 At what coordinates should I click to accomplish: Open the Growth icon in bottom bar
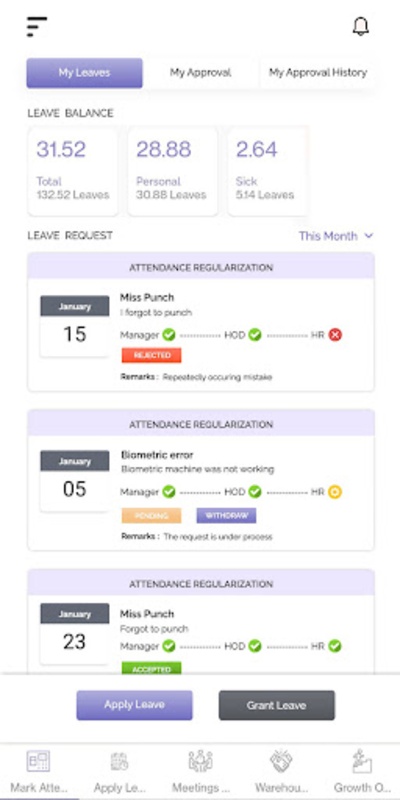(362, 761)
